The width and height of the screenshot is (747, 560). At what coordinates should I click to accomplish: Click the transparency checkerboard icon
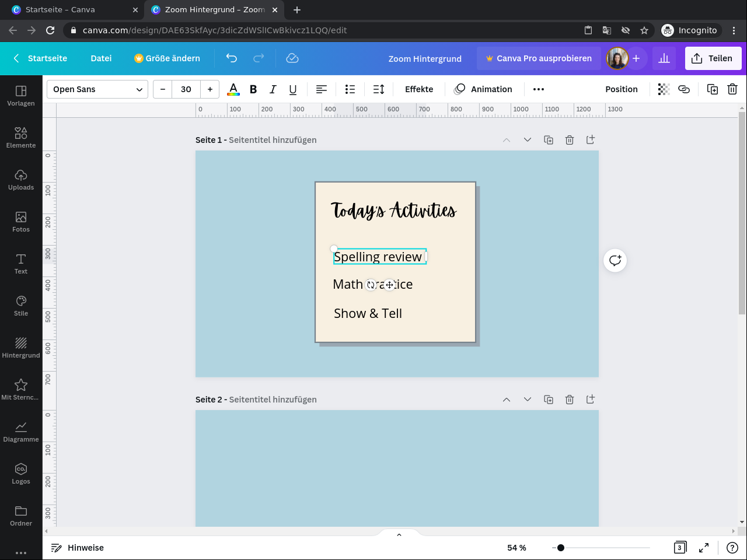(x=664, y=89)
